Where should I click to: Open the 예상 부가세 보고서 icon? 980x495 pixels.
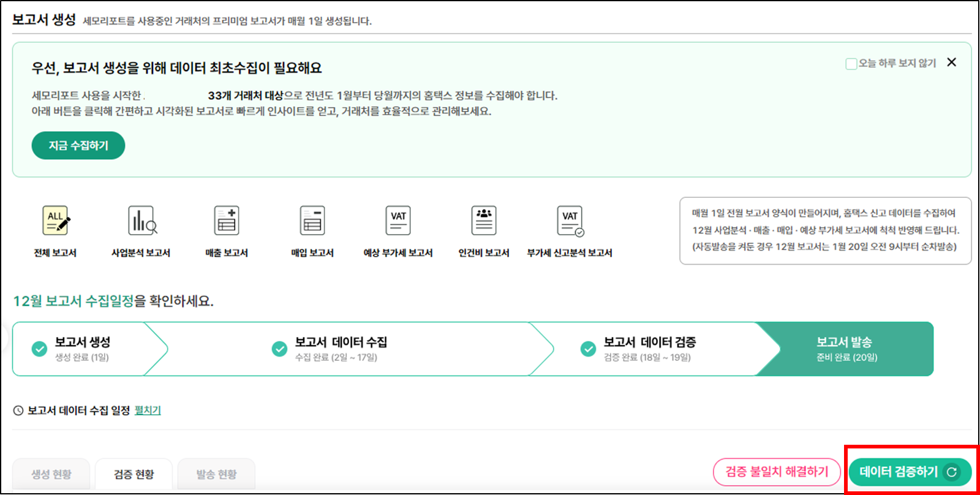398,221
